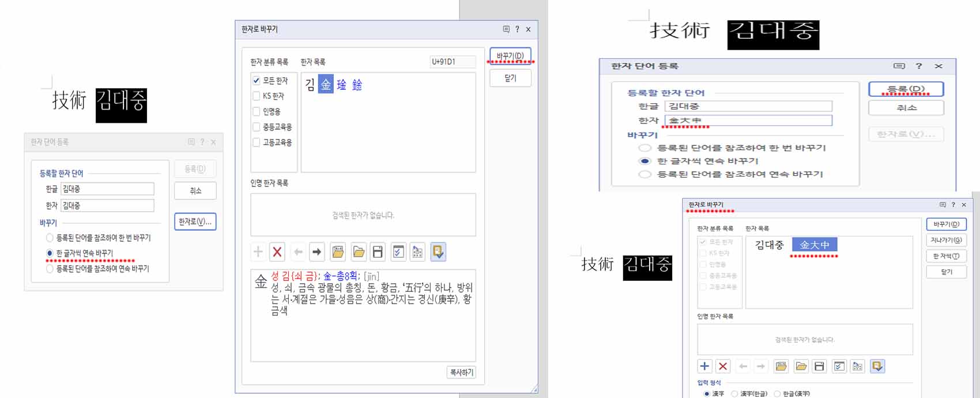Choose the 漢字 input format radio button

(707, 393)
